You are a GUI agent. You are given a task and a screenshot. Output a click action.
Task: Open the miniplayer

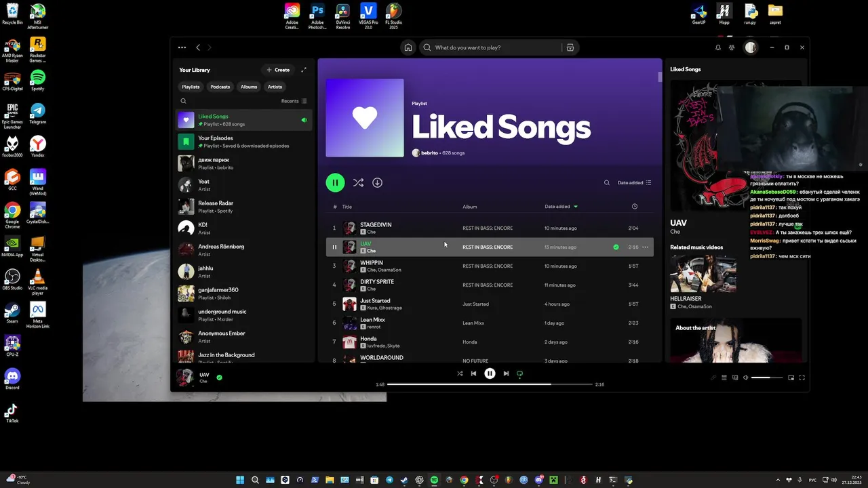coord(791,378)
